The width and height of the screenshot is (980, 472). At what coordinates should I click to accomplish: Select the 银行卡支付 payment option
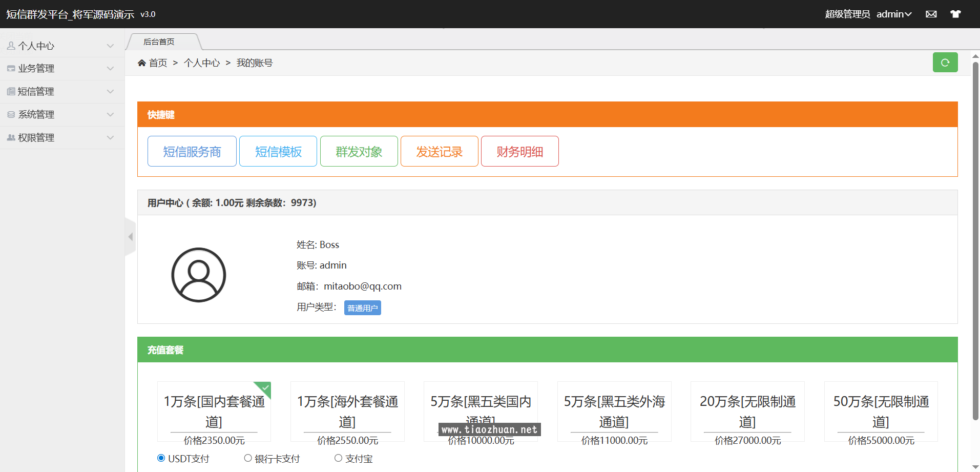tap(248, 458)
